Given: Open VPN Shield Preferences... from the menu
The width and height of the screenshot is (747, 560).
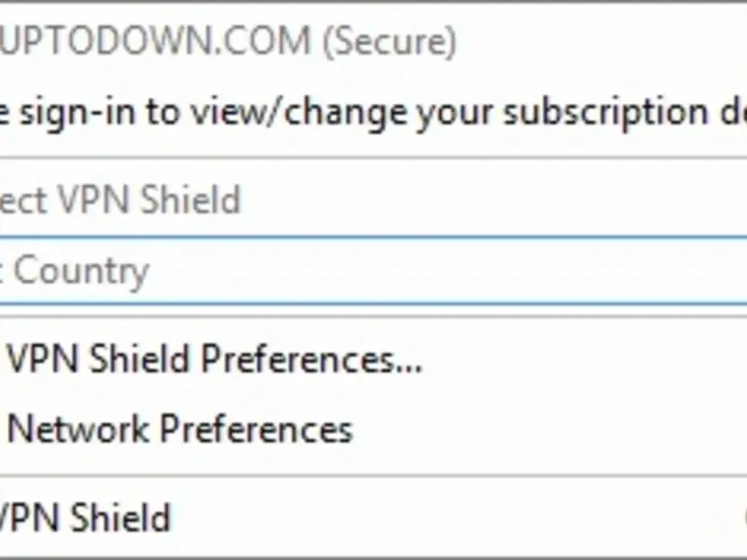Looking at the screenshot, I should 215,359.
